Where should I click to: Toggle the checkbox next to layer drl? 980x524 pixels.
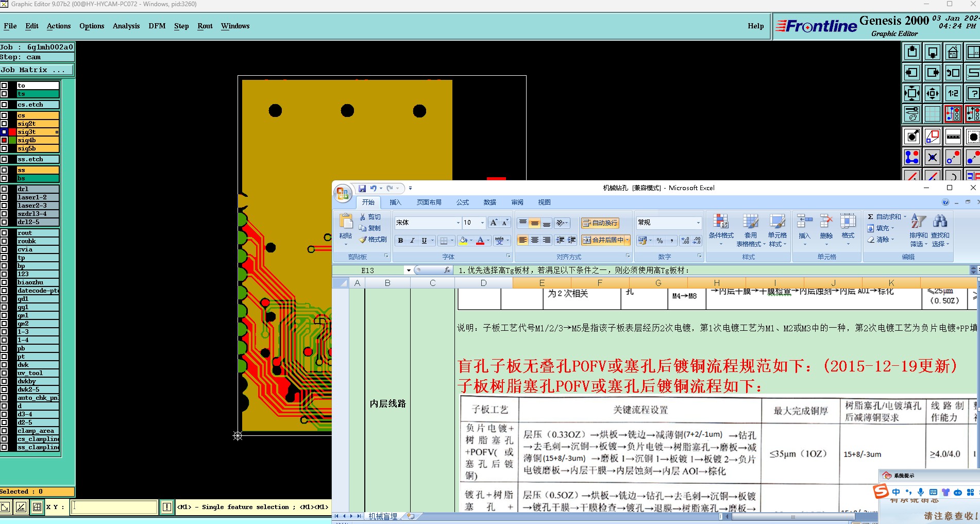[x=4, y=189]
